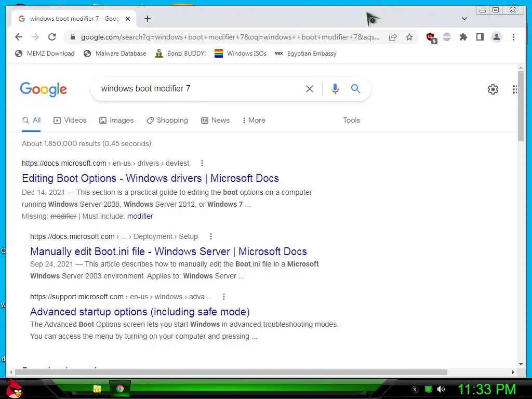The height and width of the screenshot is (399, 532).
Task: Open the Google apps grid
Action: click(515, 89)
